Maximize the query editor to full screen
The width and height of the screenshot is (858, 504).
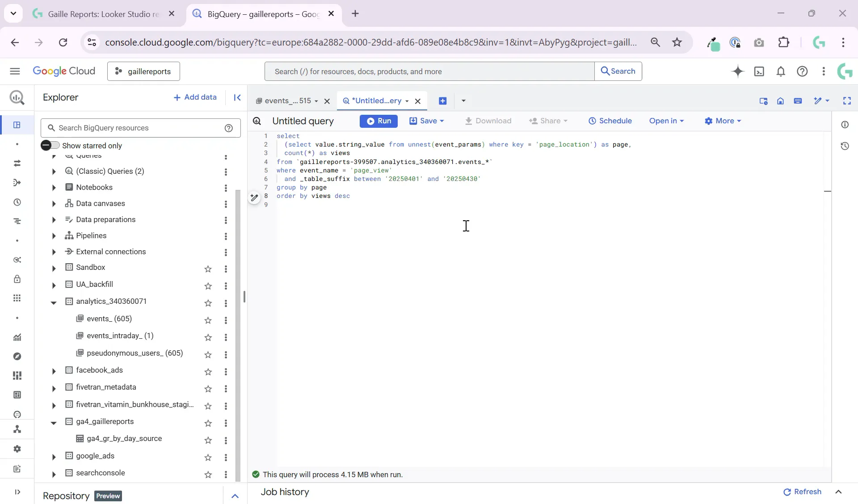(848, 101)
